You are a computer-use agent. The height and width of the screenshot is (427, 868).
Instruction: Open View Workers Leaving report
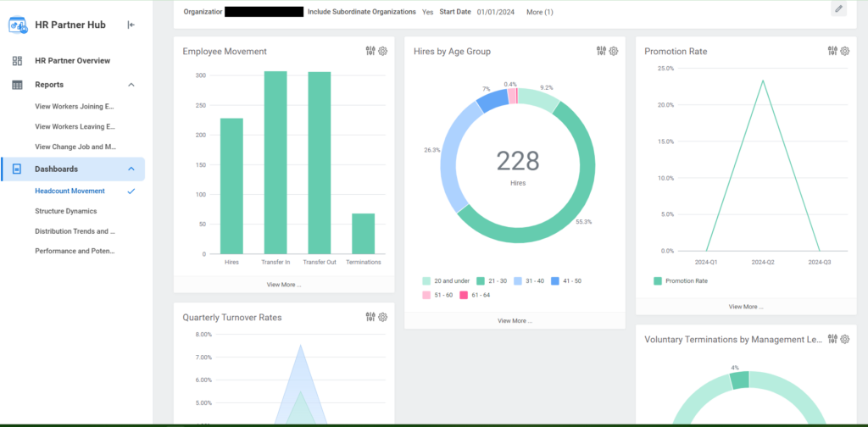coord(75,127)
